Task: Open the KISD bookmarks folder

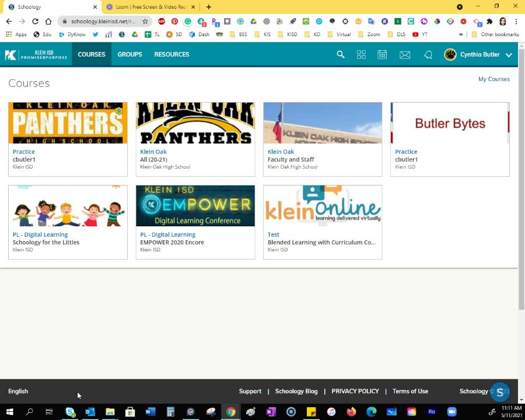Action: tap(288, 34)
